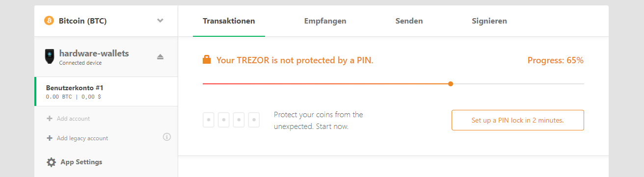Switch to the Transaktionen tab
Screen dimensions: 644x177
click(x=229, y=21)
